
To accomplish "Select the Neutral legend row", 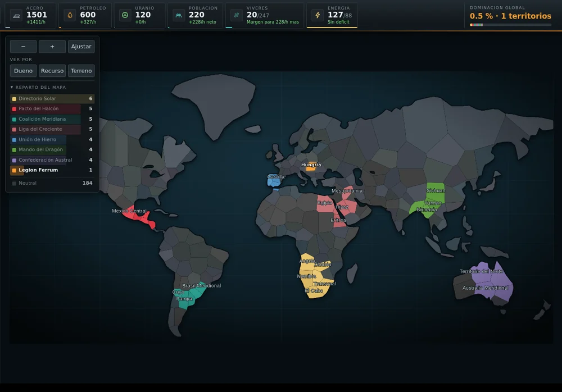I will coord(52,183).
